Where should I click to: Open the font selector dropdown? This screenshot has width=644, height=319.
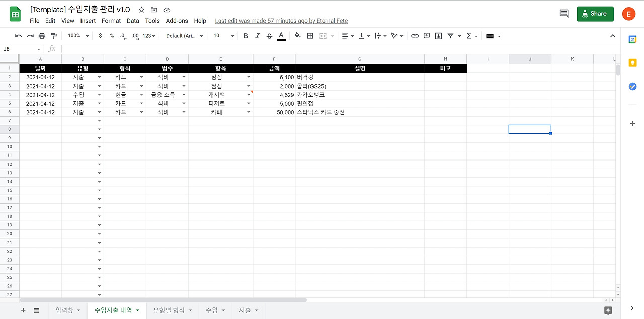184,36
